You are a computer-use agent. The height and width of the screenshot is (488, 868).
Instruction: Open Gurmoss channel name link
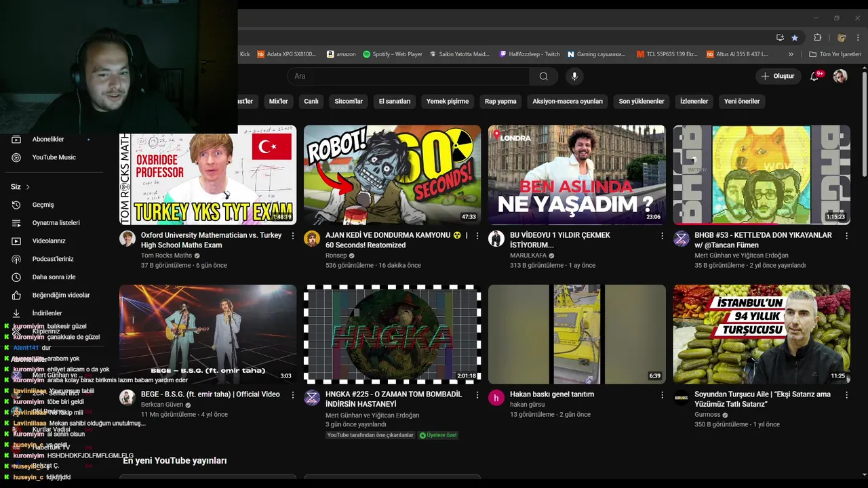(x=707, y=415)
